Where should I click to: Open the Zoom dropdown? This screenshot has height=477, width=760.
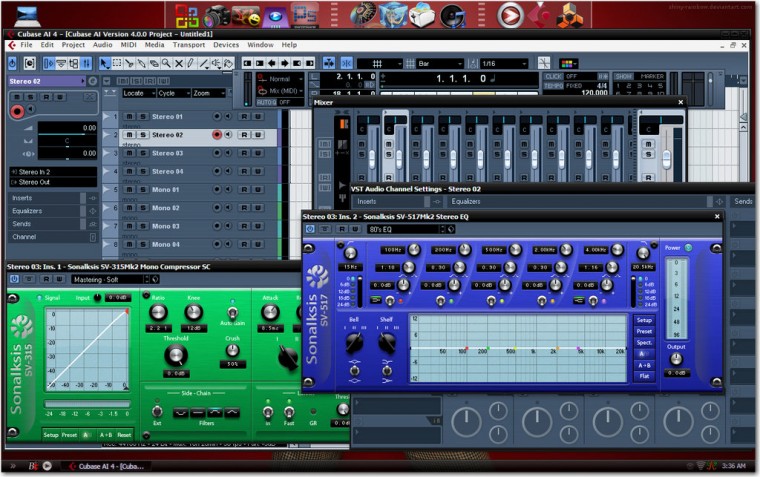click(x=209, y=93)
